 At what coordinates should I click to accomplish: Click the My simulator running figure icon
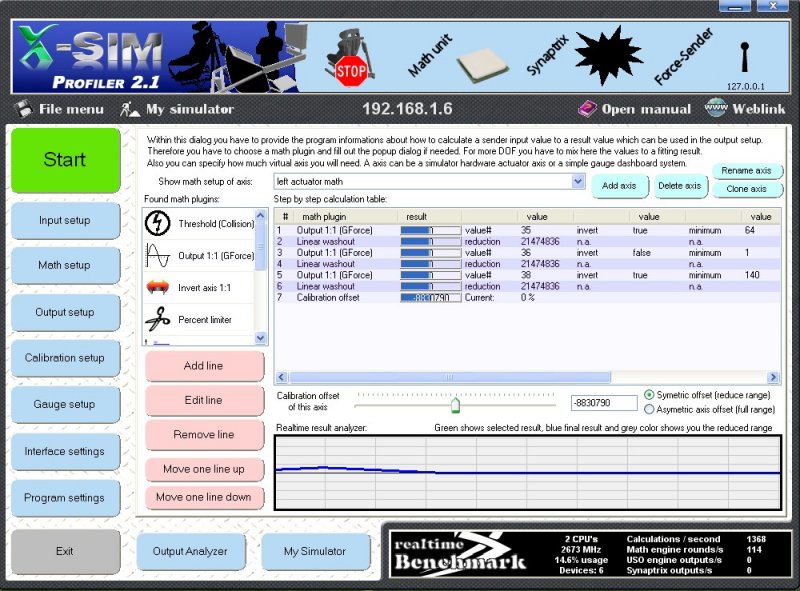pyautogui.click(x=130, y=109)
